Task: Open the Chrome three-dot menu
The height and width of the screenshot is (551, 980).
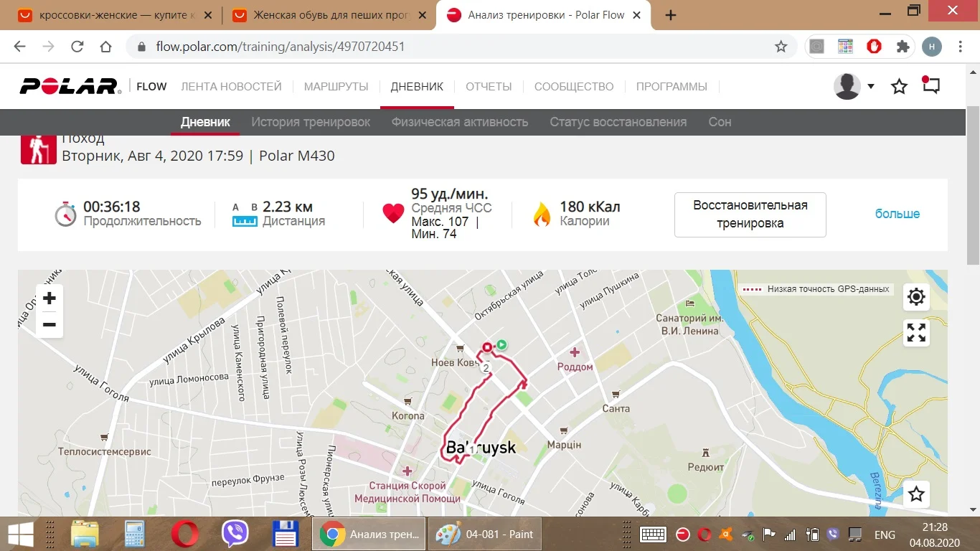Action: coord(961,47)
